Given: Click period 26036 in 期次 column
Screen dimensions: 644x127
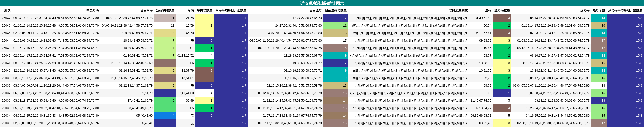Looking at the screenshot, I should [x=6, y=100].
